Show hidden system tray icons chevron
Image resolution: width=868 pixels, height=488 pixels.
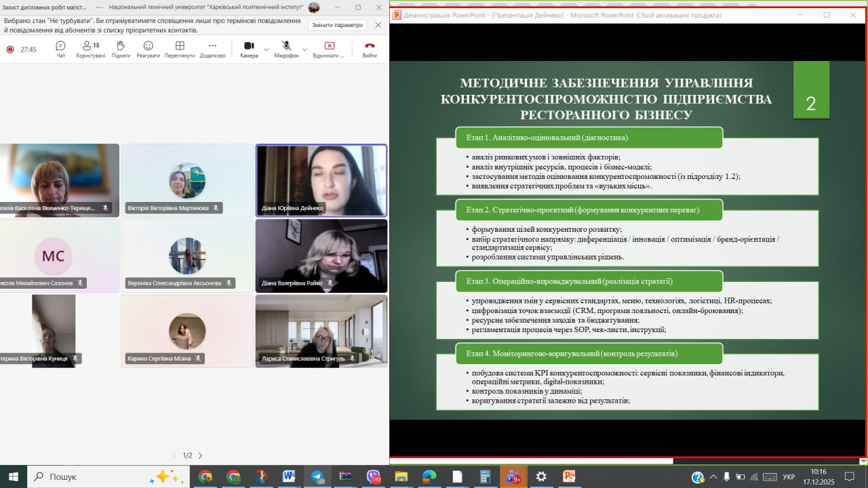[713, 476]
